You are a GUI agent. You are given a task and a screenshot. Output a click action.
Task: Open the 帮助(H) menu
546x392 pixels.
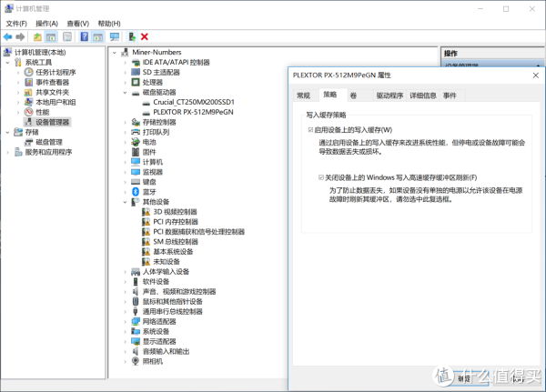pyautogui.click(x=109, y=24)
